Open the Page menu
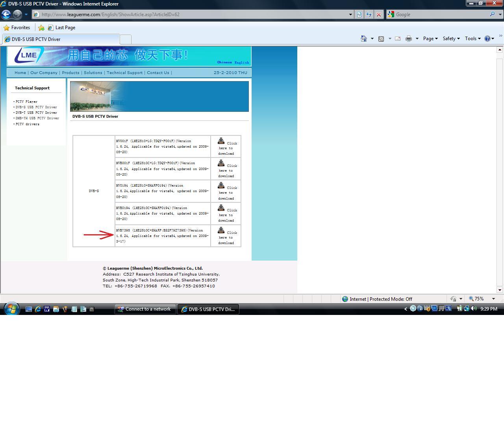Viewport: 504px width, 448px height. pos(430,39)
